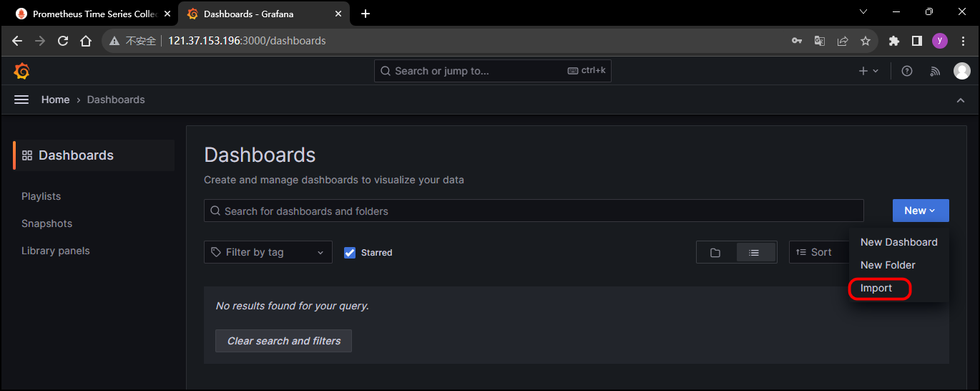Click the share page icon

point(843,41)
